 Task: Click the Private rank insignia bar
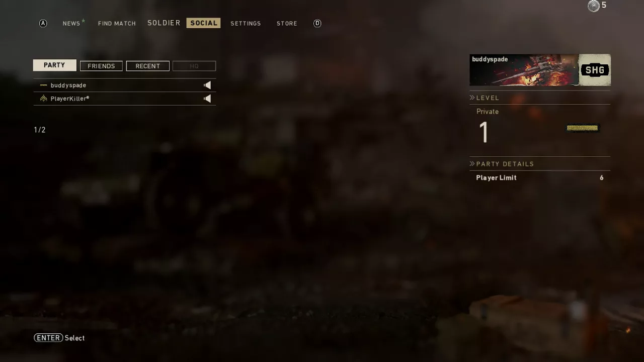582,128
